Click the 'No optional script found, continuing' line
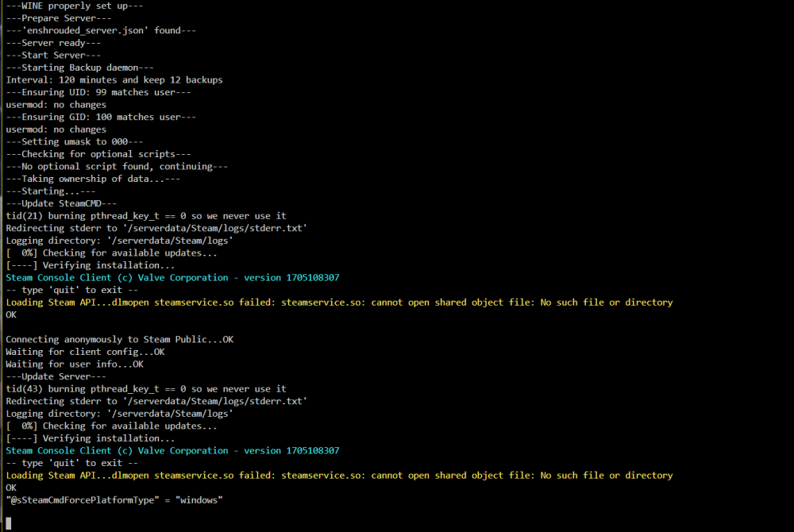Screen dimensions: 794x532 pos(117,167)
